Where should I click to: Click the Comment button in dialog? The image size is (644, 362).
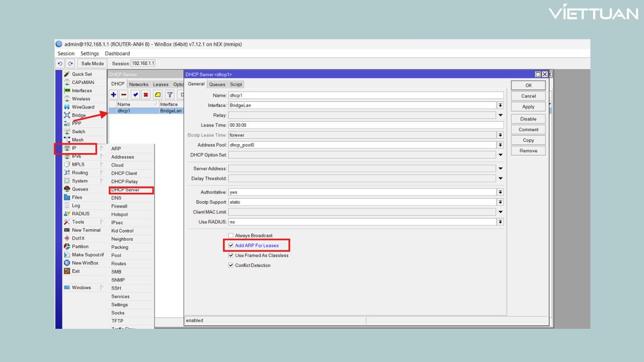pos(528,130)
